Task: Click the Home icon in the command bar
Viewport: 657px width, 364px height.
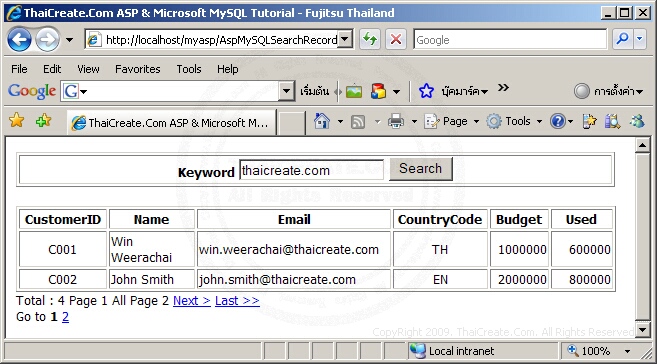Action: (x=322, y=121)
